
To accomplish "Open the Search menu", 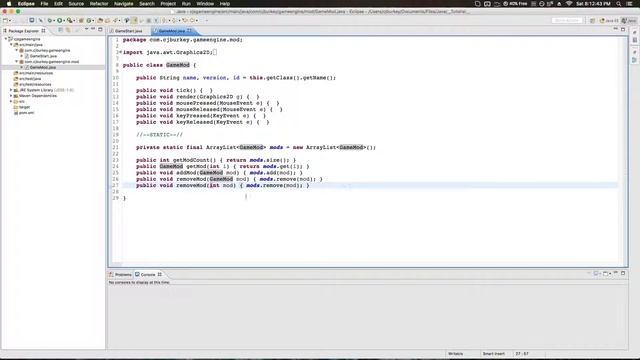I will 147,4.
